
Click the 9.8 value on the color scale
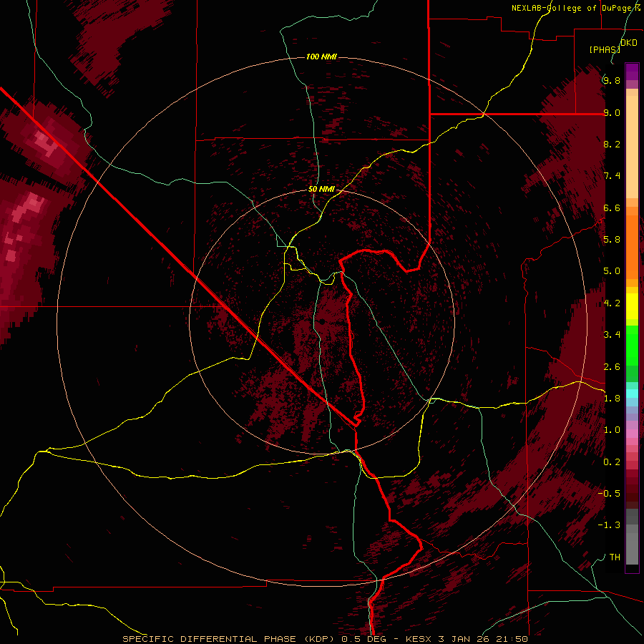612,80
